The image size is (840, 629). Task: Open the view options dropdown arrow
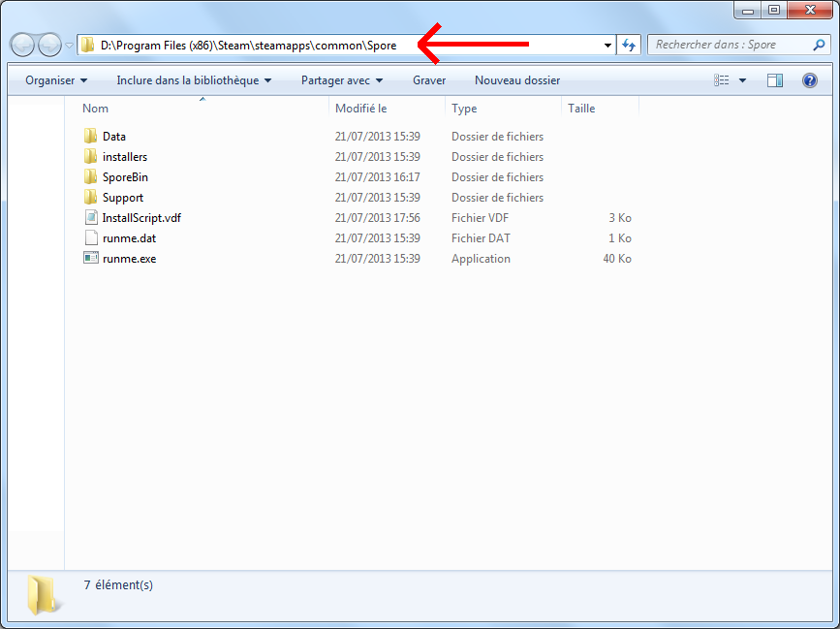pos(742,80)
